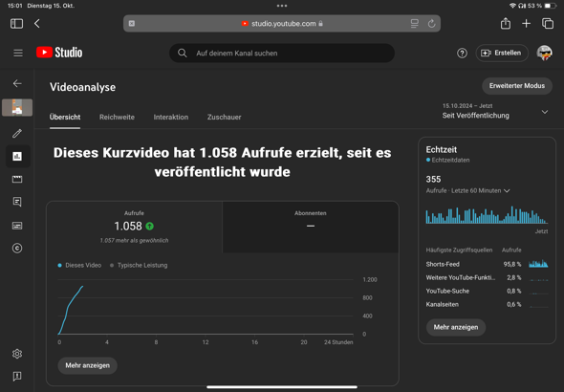This screenshot has width=564, height=392.
Task: Click the realtime views bar chart
Action: coord(487,215)
